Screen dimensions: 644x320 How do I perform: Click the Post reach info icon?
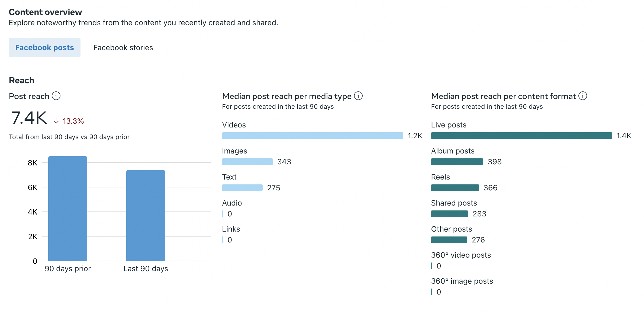click(x=56, y=96)
